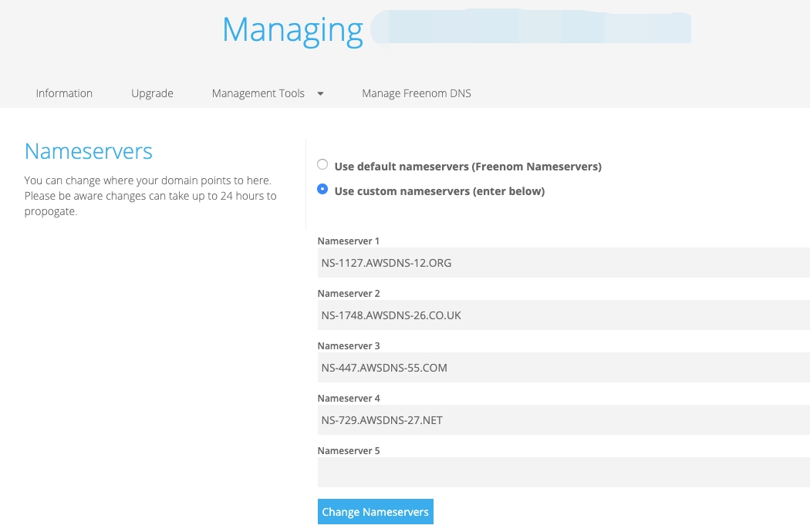Click the 'Use default nameservers' label text
810x532 pixels.
[467, 167]
